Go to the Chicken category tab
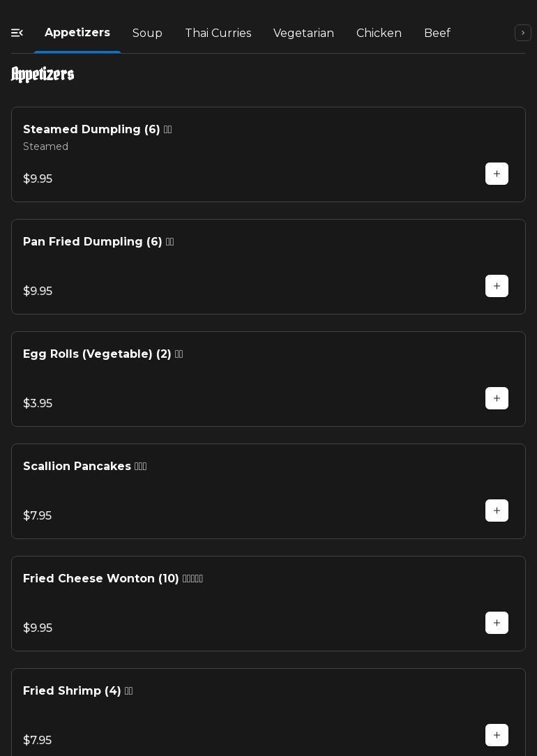This screenshot has width=537, height=756. click(379, 33)
